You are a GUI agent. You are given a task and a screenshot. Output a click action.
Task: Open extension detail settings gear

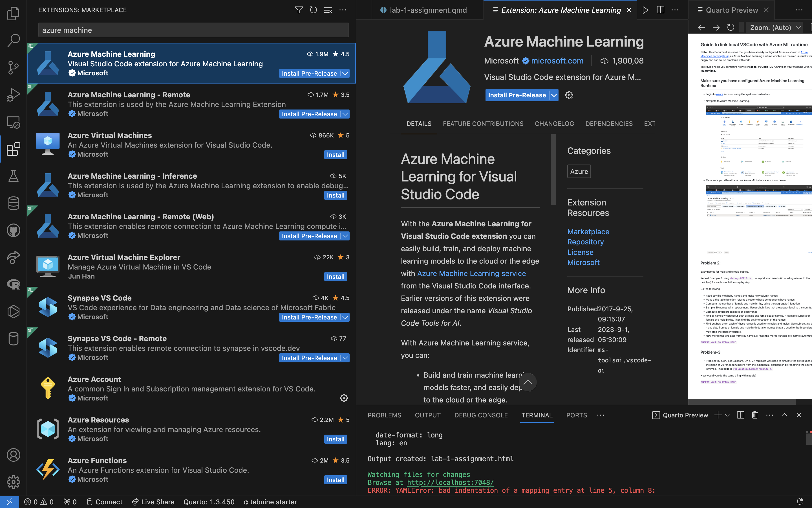(x=569, y=95)
